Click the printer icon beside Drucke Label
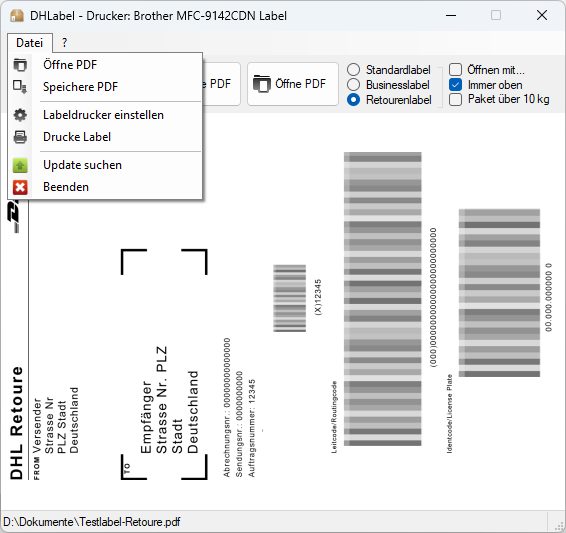 (20, 137)
